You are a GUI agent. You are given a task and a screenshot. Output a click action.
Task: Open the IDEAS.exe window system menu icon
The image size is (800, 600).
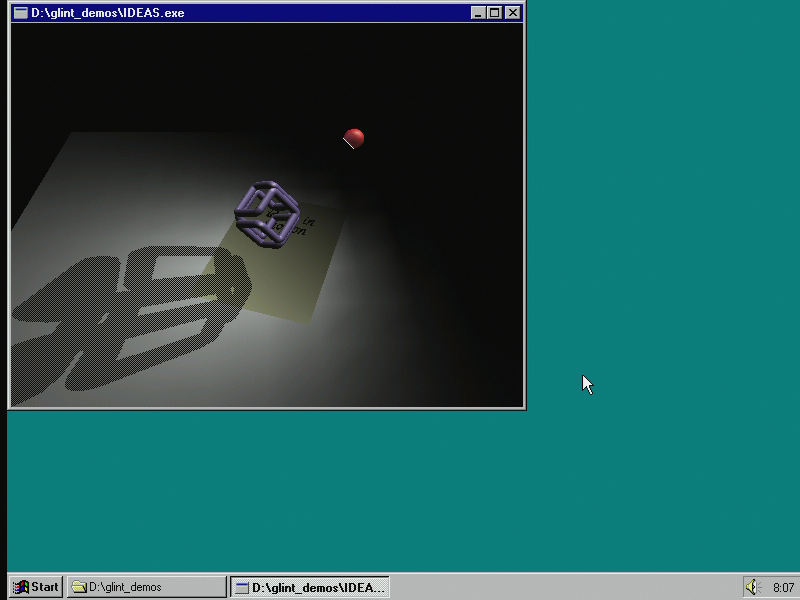(20, 13)
